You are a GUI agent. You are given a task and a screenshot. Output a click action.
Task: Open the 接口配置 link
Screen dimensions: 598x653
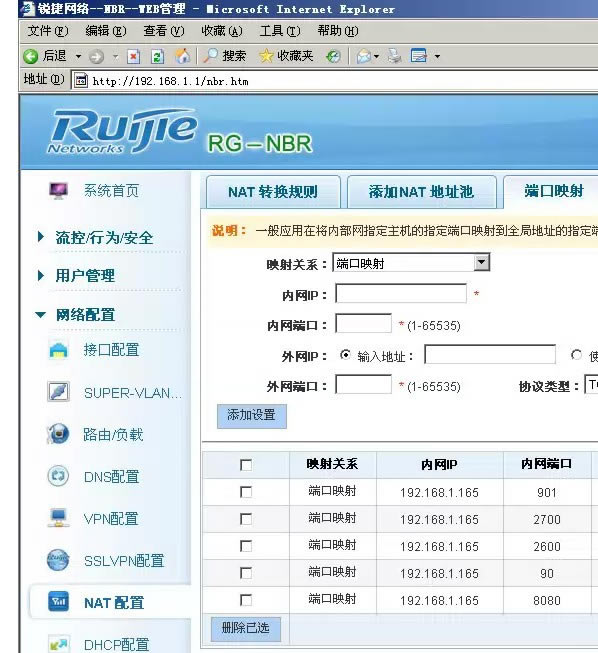click(x=111, y=350)
